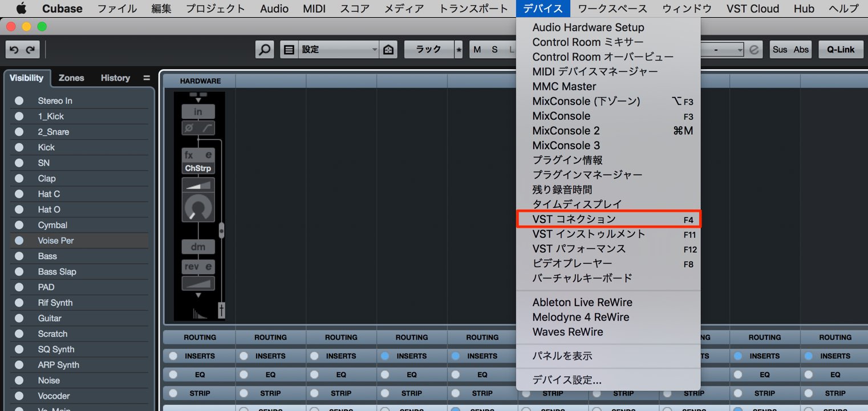
Task: Switch to the History tab
Action: (x=115, y=78)
